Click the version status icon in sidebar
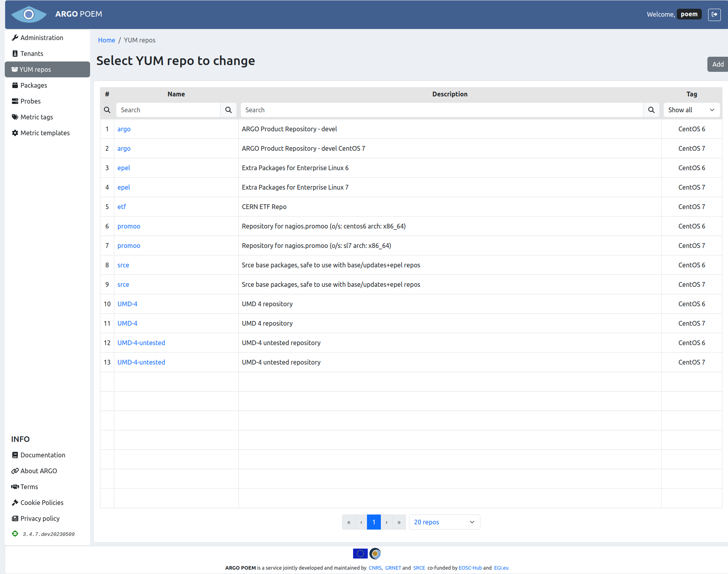Viewport: 728px width, 574px height. pyautogui.click(x=15, y=534)
